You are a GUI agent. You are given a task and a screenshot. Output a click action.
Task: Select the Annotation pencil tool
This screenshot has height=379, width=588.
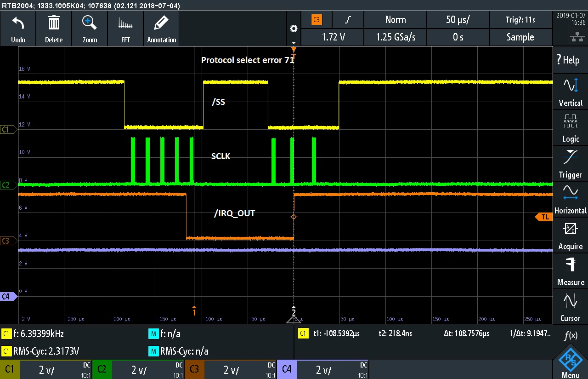tap(161, 23)
